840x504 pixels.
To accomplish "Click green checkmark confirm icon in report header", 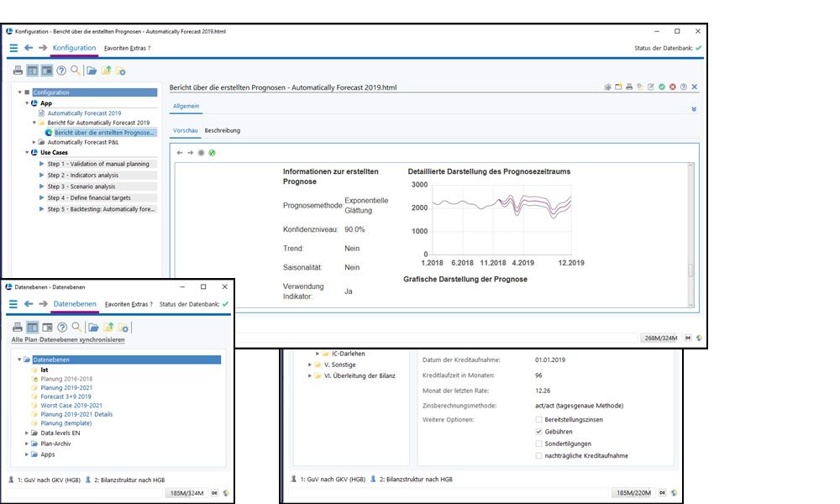I will coord(662,87).
